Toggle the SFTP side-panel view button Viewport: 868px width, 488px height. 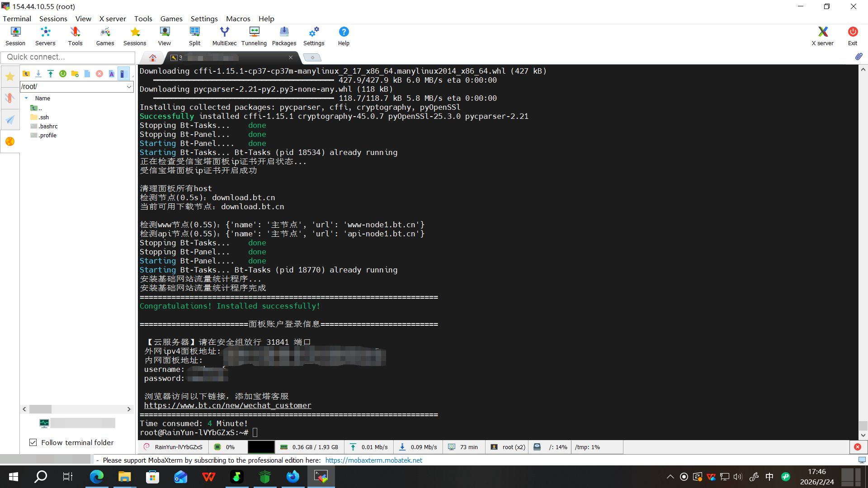pyautogui.click(x=123, y=74)
